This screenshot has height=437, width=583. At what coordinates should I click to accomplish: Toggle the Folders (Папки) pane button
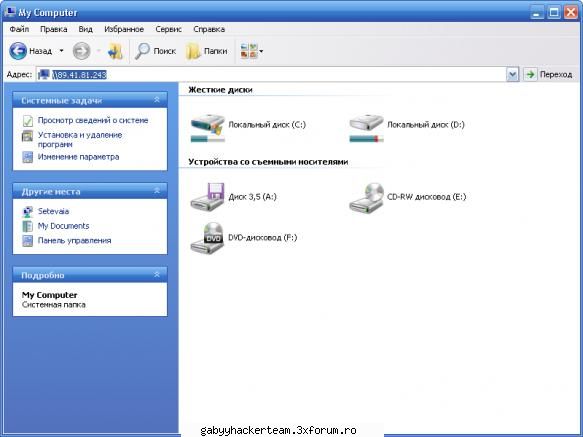[206, 51]
